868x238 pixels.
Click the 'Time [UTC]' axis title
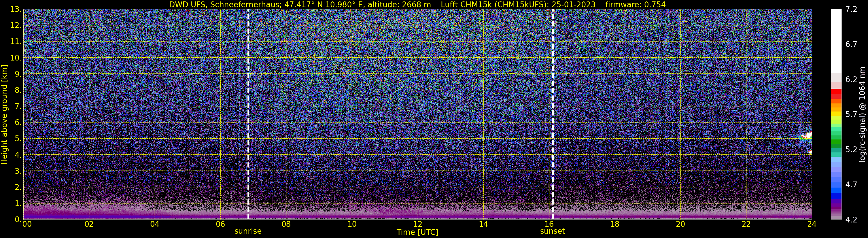(417, 232)
